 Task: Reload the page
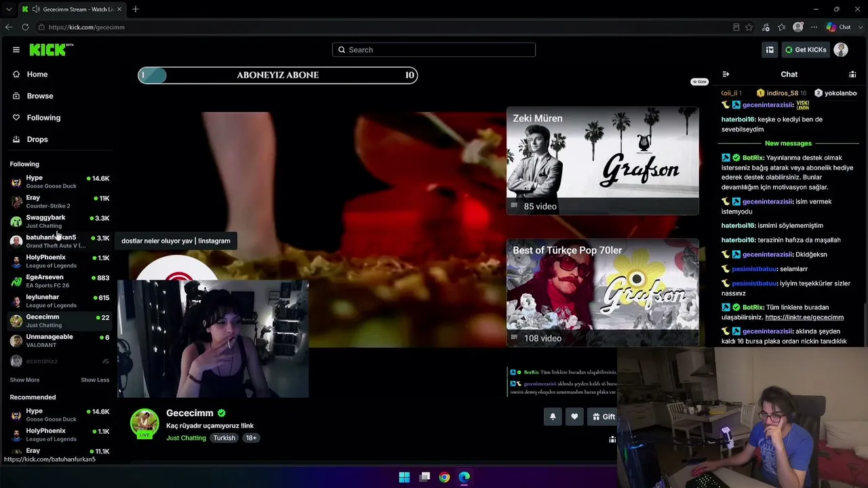[x=25, y=27]
